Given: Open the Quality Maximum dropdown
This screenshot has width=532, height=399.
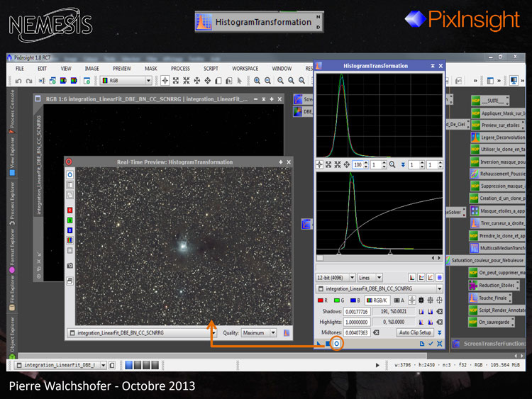Looking at the screenshot, I should [x=259, y=333].
